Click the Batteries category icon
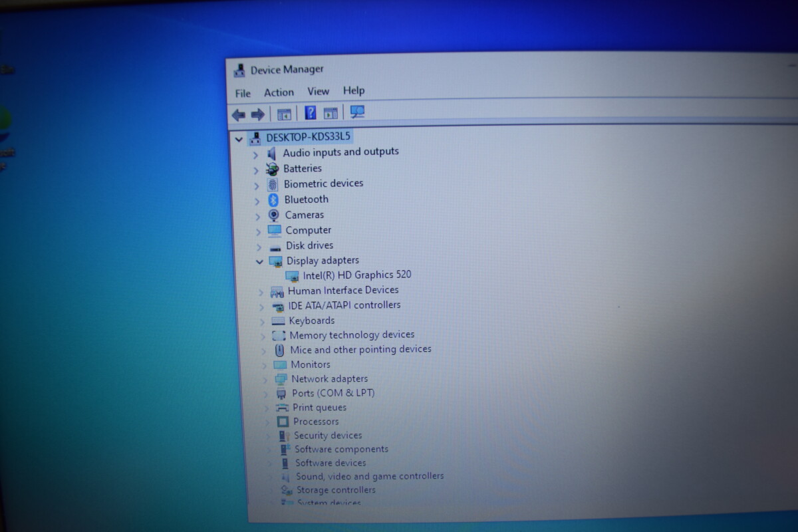Viewport: 798px width, 532px height. tap(272, 169)
